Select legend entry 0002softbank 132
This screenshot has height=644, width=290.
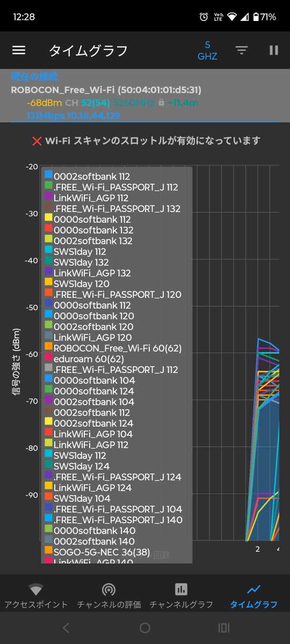coord(89,240)
